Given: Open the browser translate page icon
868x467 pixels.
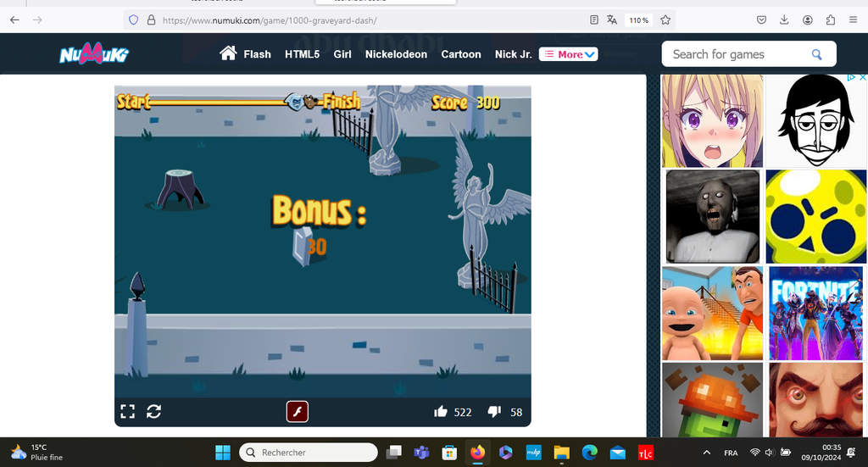Looking at the screenshot, I should [x=611, y=19].
